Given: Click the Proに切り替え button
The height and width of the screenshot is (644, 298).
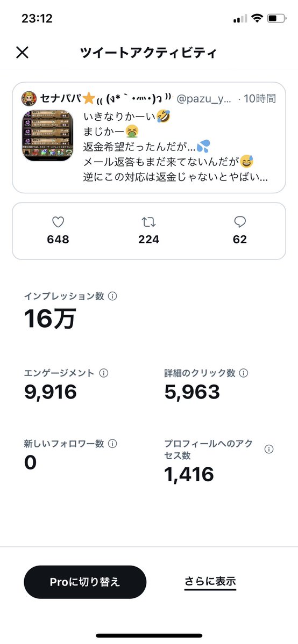Looking at the screenshot, I should (x=85, y=582).
